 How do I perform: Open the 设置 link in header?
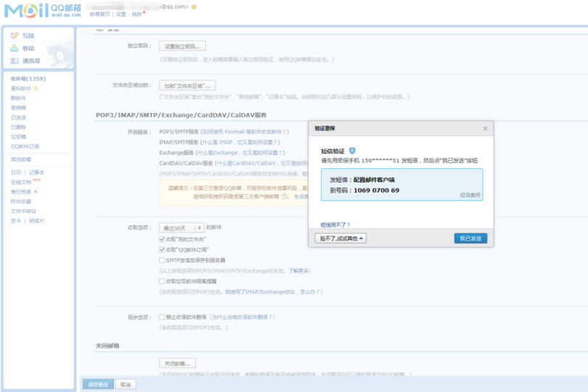click(121, 14)
